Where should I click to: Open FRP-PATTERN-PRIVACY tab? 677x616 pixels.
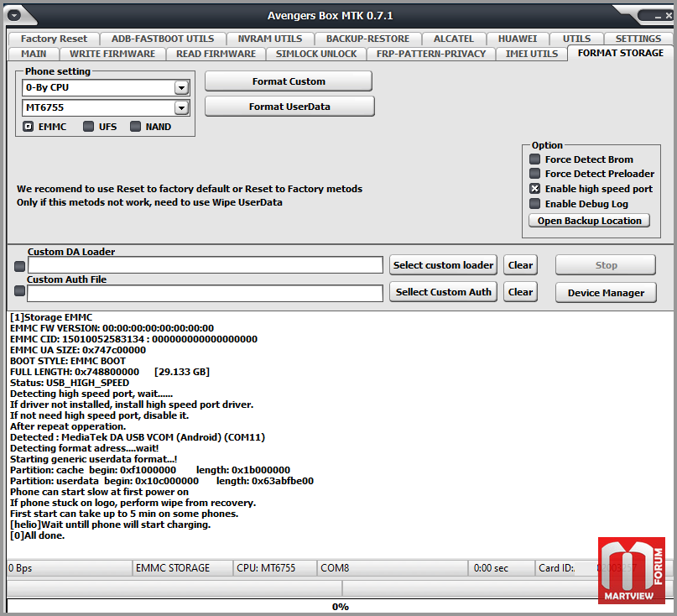tap(431, 54)
